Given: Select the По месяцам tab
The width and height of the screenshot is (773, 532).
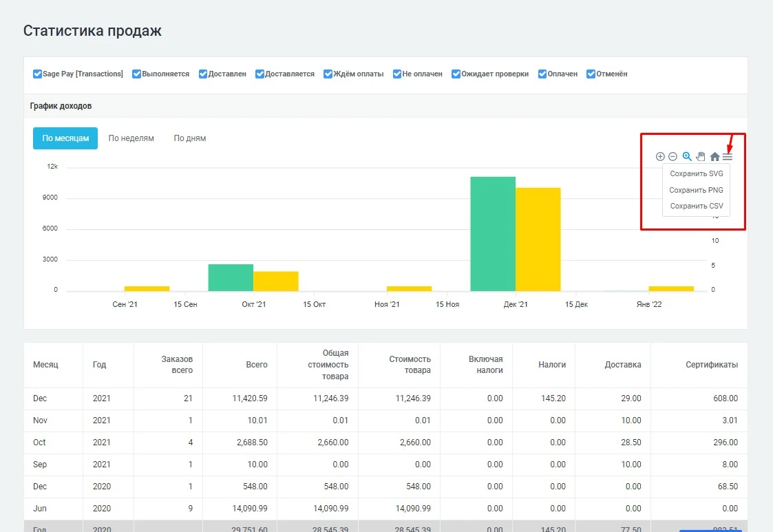Looking at the screenshot, I should (x=65, y=138).
